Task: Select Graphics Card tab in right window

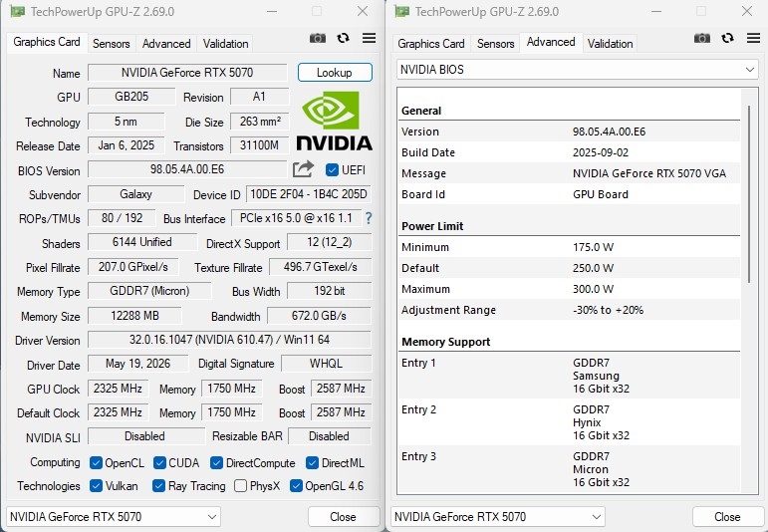Action: pos(431,44)
